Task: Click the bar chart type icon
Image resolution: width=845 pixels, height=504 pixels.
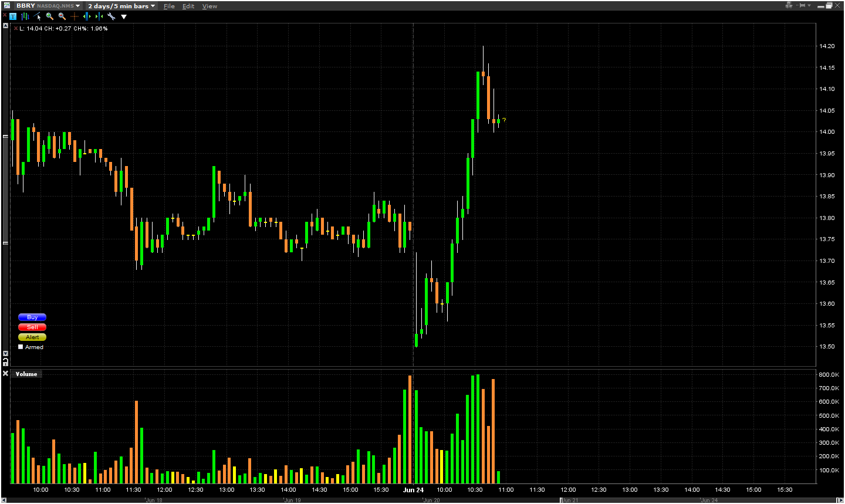Action: (25, 16)
